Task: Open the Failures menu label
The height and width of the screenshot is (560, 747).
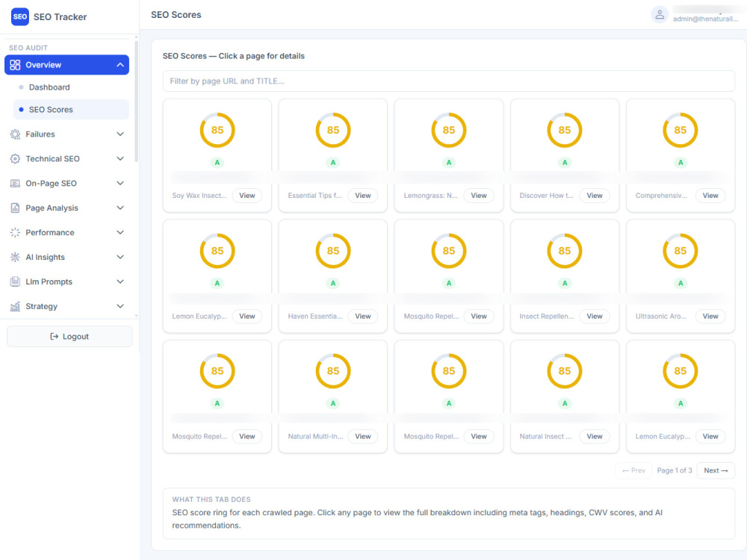Action: [40, 134]
